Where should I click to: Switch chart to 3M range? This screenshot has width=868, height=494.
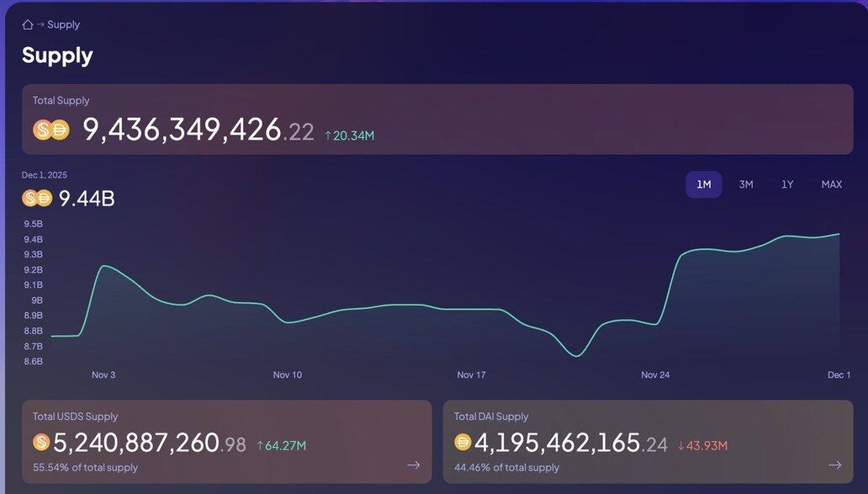(745, 184)
